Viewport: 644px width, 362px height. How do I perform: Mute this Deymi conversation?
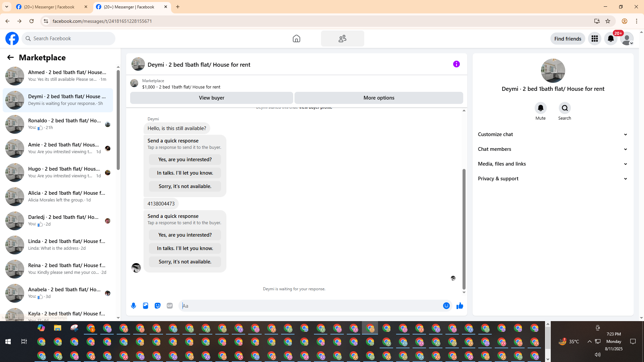[540, 108]
